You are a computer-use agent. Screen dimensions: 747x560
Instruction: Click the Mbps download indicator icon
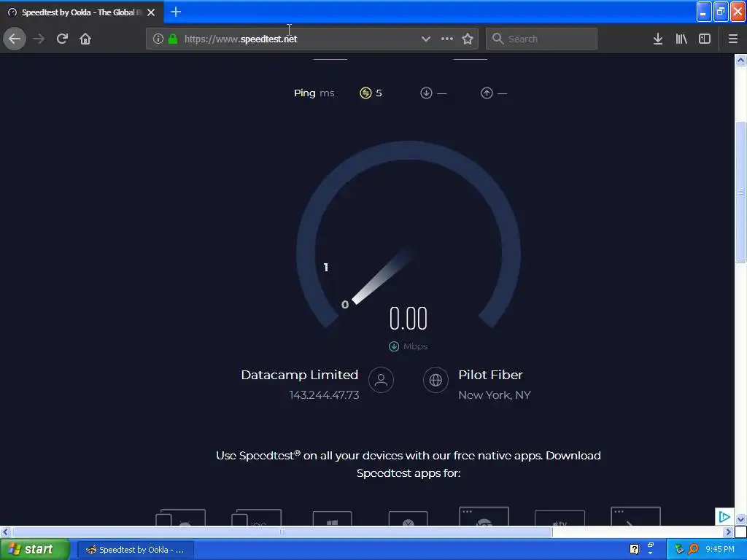coord(394,346)
